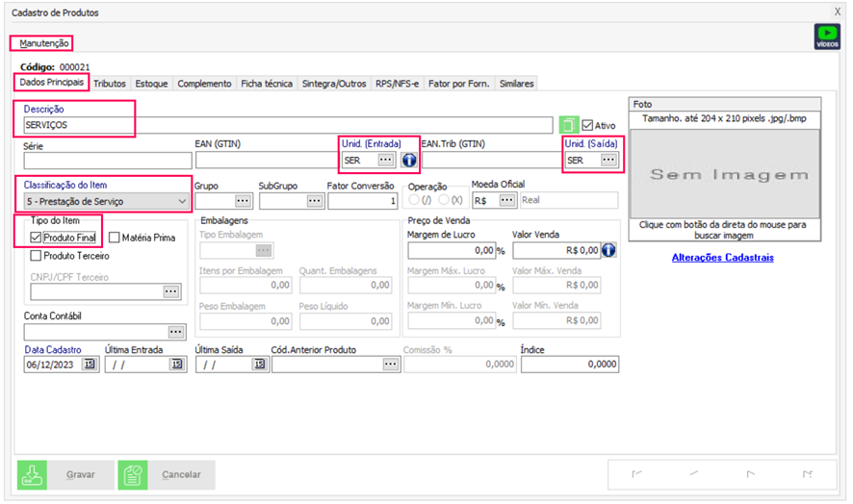Screen dimensions: 853x504
Task: Click the green icon beside Descrição field
Action: [570, 125]
